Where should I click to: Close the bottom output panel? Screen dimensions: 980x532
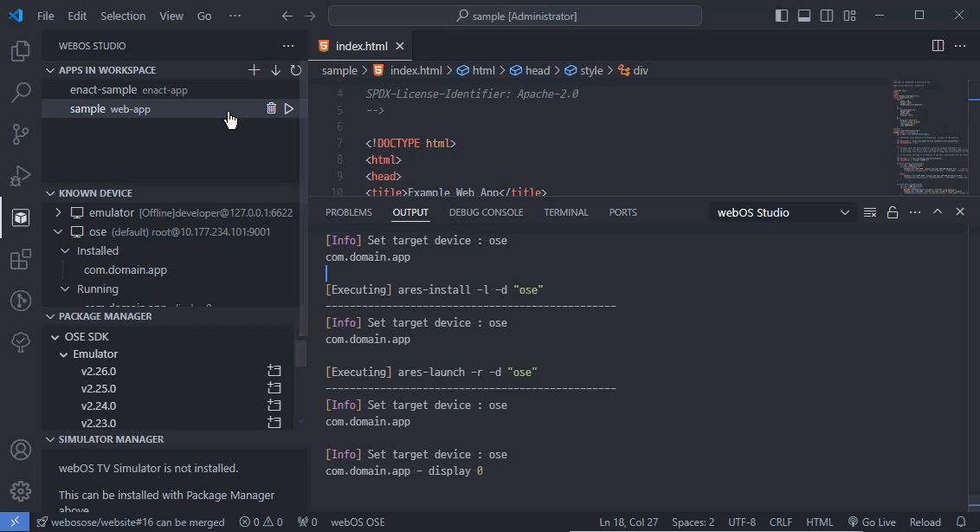[x=960, y=212]
